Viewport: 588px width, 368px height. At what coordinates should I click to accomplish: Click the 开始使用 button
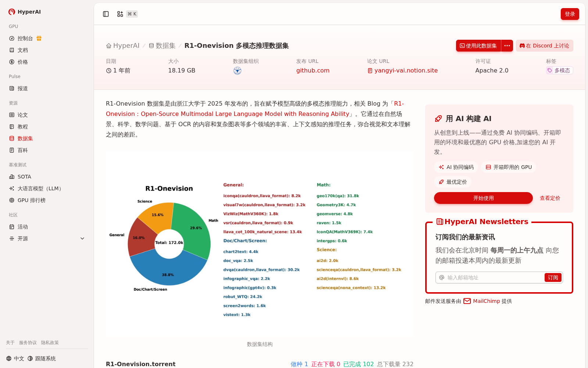483,198
